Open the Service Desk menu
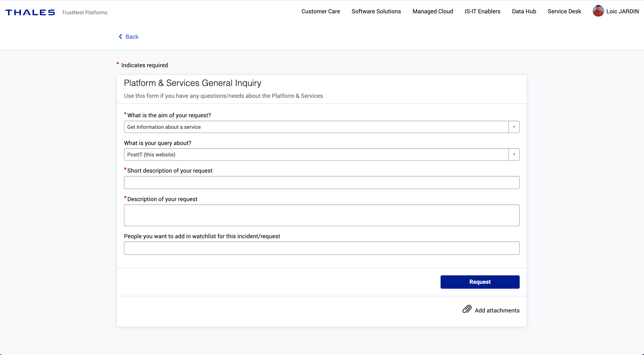Image resolution: width=644 pixels, height=355 pixels. coord(564,12)
